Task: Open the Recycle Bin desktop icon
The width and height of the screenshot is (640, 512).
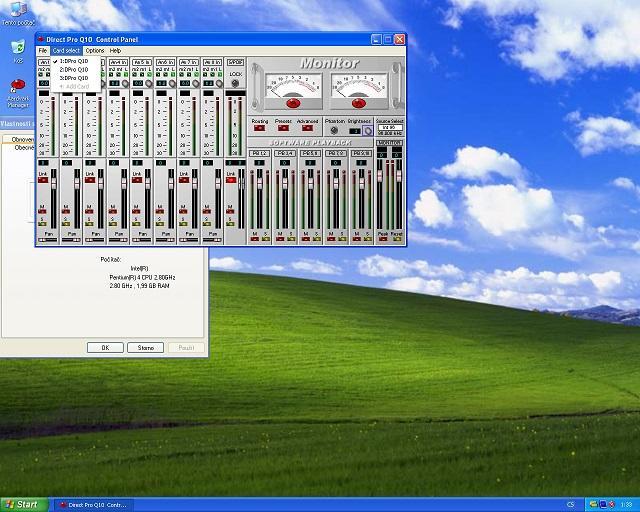Action: click(18, 51)
